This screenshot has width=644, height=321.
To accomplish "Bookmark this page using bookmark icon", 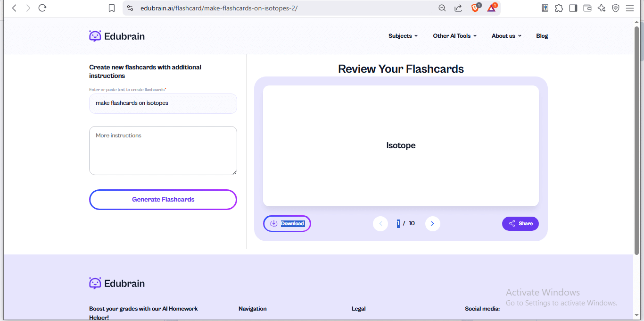I will pyautogui.click(x=112, y=8).
